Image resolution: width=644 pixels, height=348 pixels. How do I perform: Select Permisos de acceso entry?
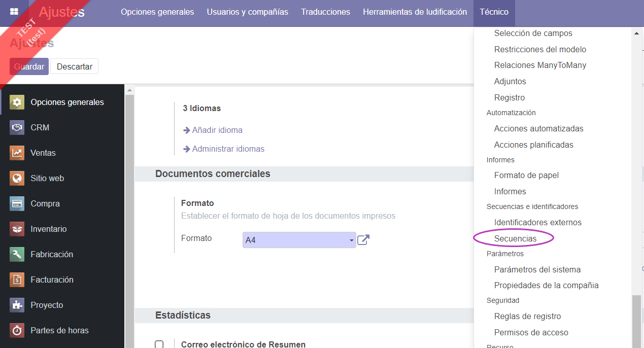(x=531, y=333)
